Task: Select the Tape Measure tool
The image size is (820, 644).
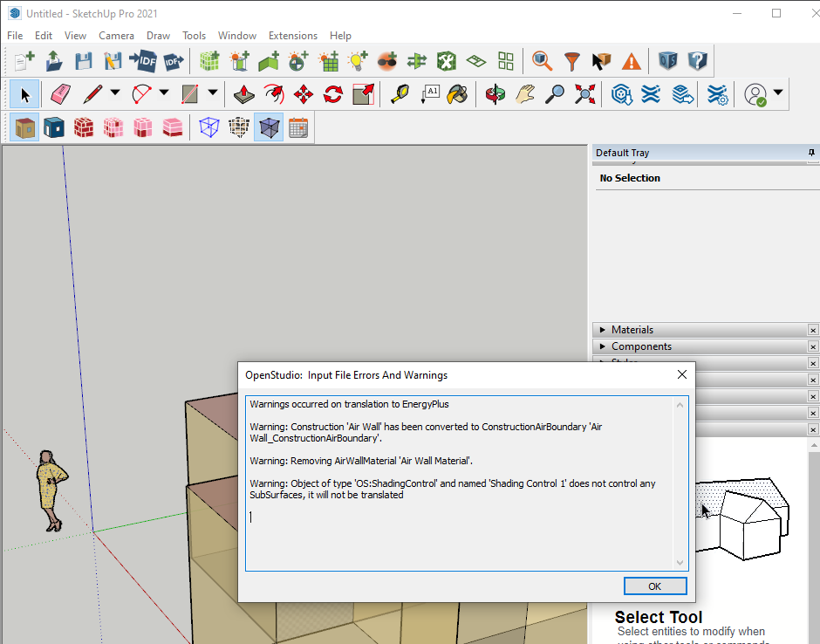Action: tap(400, 95)
